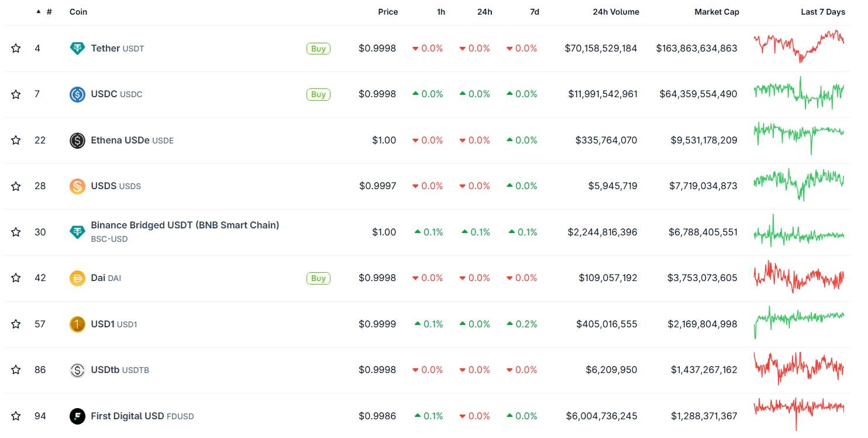Click the First Digital USD logo

click(77, 416)
